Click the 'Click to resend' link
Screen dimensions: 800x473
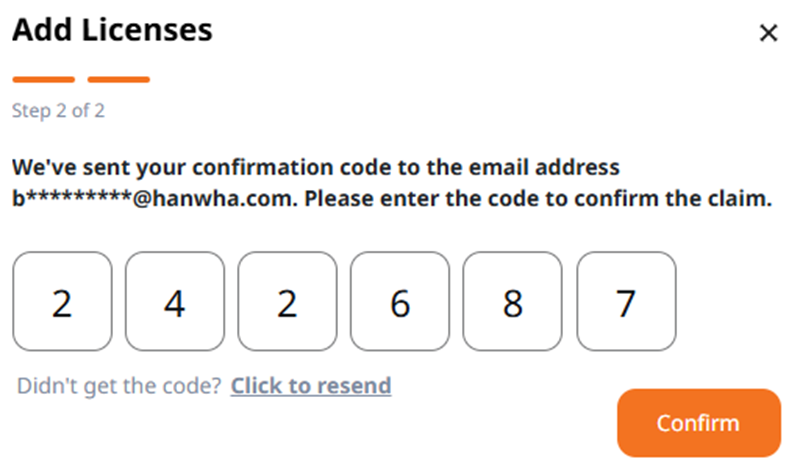(x=311, y=386)
